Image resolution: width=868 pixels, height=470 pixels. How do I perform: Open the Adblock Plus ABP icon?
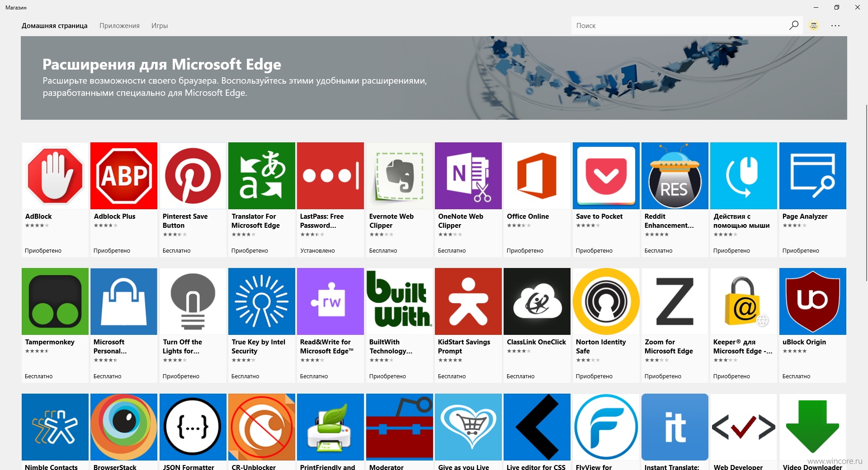124,176
